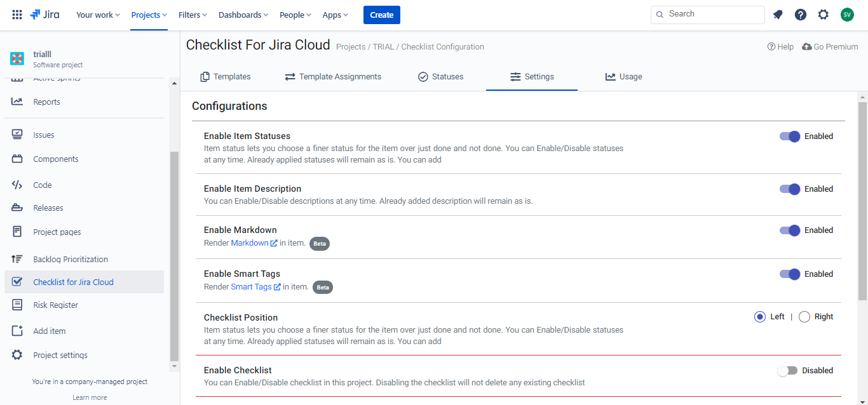Turn on the Enable Checklist toggle
Screen dimensions: 868x405
tap(787, 371)
